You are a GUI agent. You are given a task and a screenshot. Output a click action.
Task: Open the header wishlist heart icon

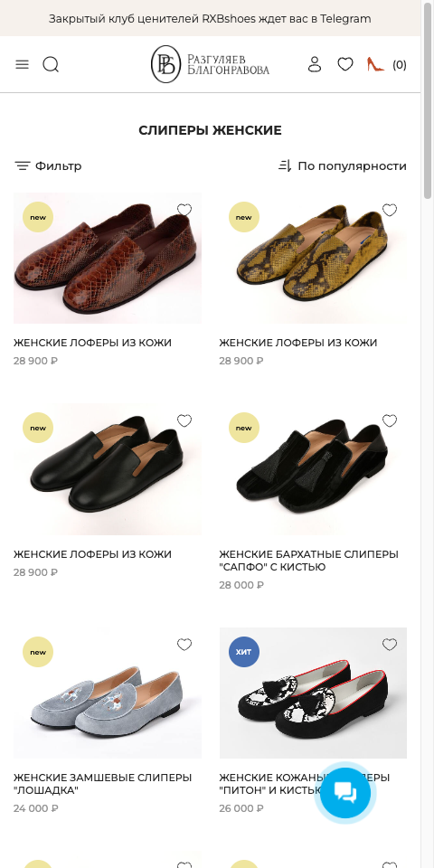coord(345,64)
